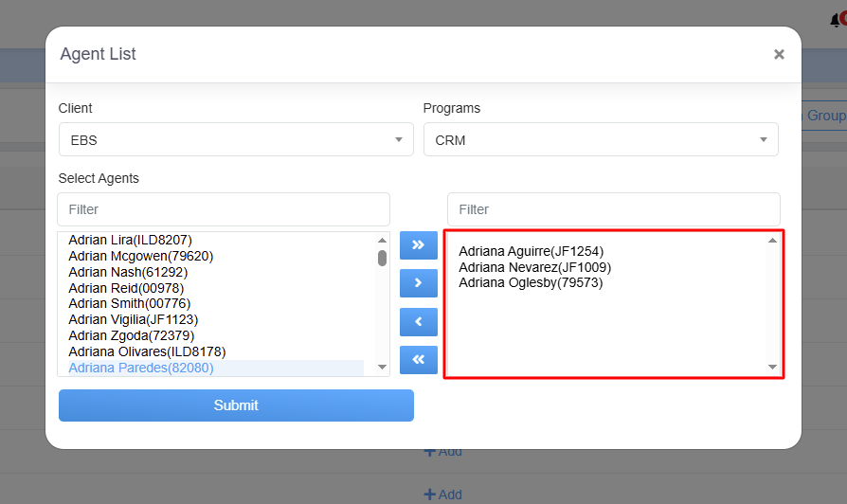Close the Agent List dialog
This screenshot has height=504, width=847.
click(779, 55)
